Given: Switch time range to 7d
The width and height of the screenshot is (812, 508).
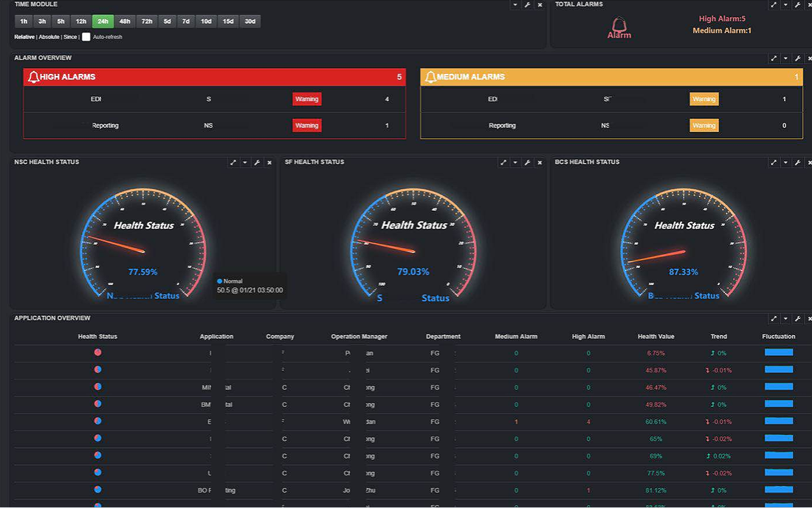Looking at the screenshot, I should coord(186,21).
